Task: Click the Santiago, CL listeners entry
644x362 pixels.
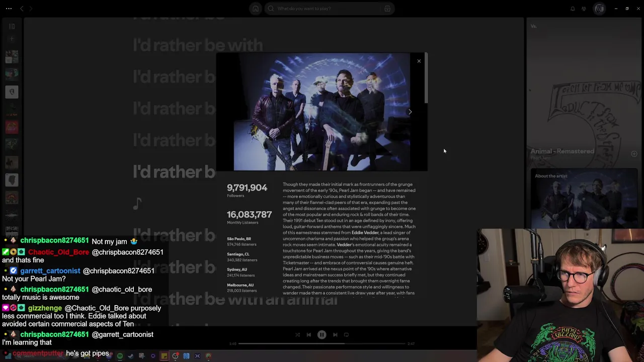Action: [x=242, y=257]
